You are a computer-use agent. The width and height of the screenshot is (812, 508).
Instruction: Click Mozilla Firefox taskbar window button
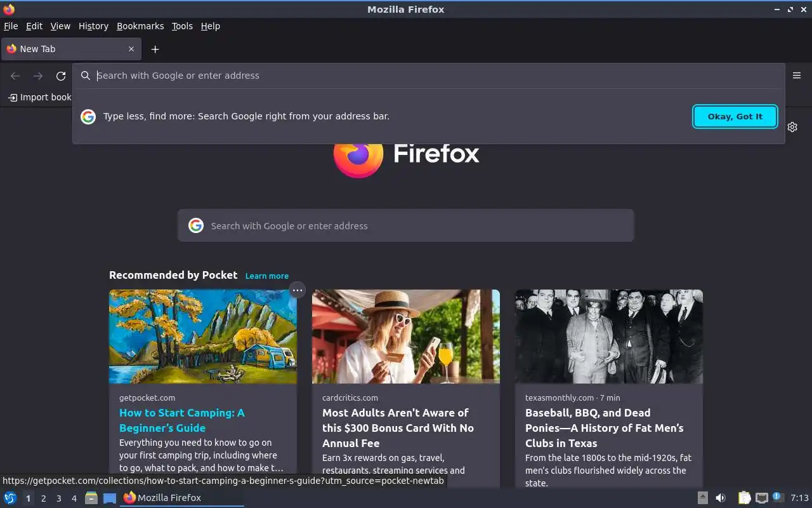tap(182, 498)
